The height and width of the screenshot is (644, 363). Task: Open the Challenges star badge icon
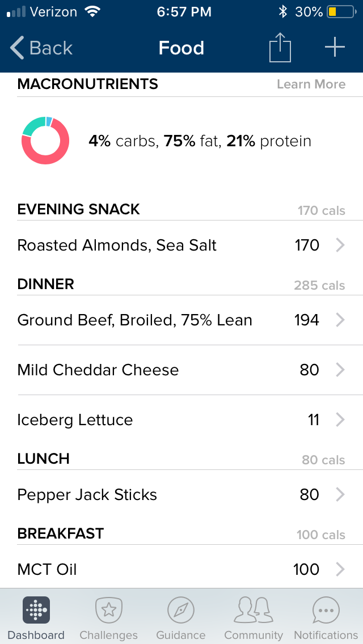pos(108,611)
